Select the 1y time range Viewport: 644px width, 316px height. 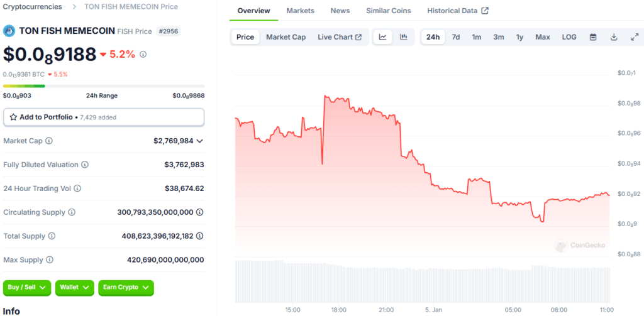tap(520, 37)
